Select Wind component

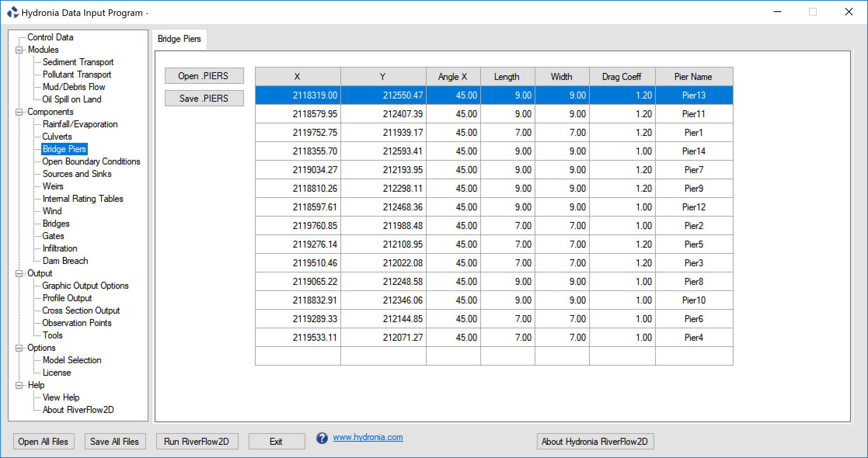coord(52,211)
